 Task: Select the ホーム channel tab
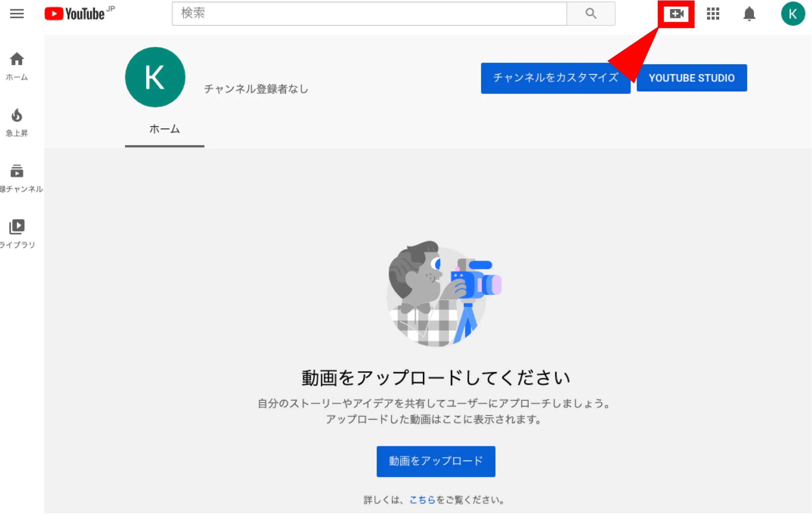tap(165, 129)
